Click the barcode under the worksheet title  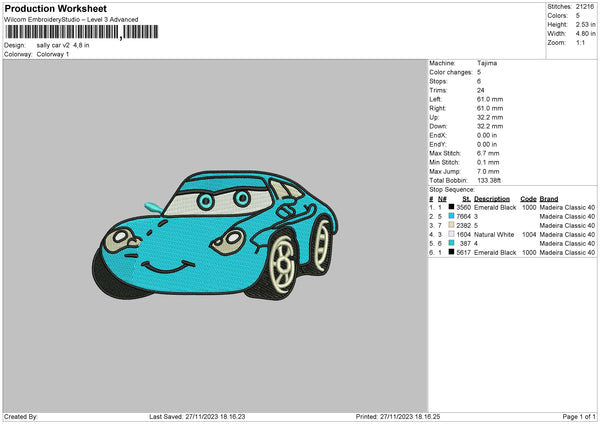tap(62, 33)
